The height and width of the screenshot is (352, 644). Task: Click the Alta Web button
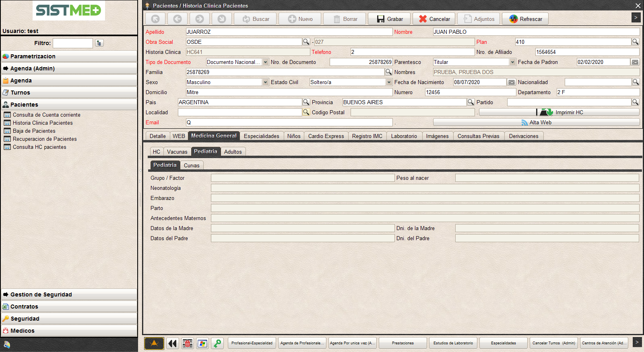536,122
